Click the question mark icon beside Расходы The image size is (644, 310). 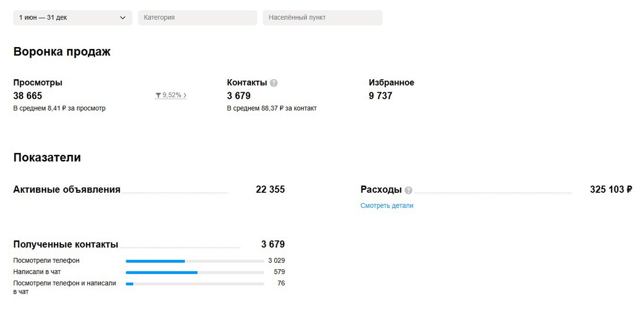pos(409,190)
